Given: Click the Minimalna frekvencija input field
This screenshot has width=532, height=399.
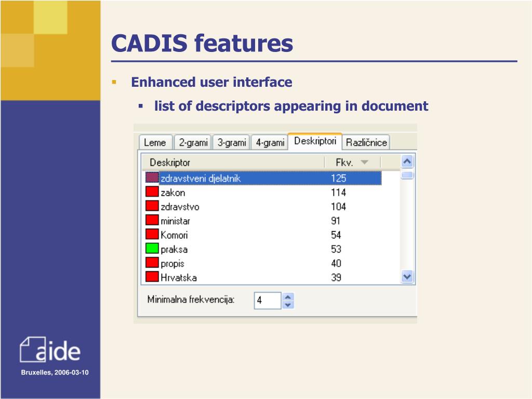Looking at the screenshot, I should pos(268,300).
